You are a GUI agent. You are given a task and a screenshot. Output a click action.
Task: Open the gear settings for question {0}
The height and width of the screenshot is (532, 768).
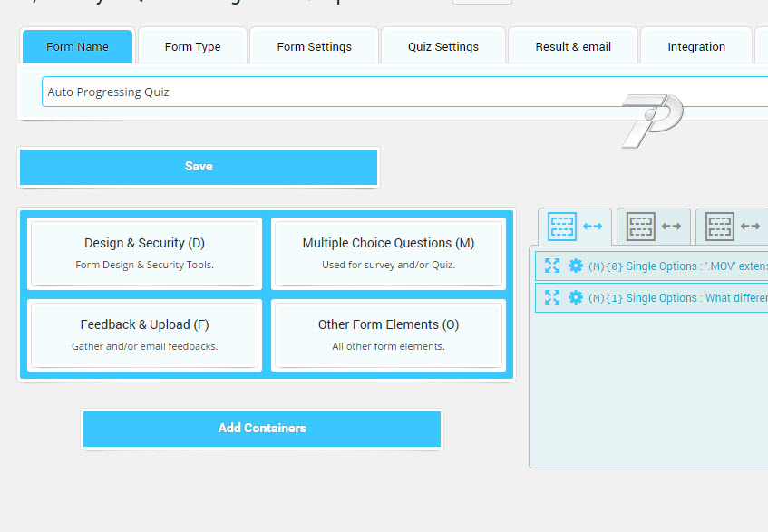pos(575,266)
